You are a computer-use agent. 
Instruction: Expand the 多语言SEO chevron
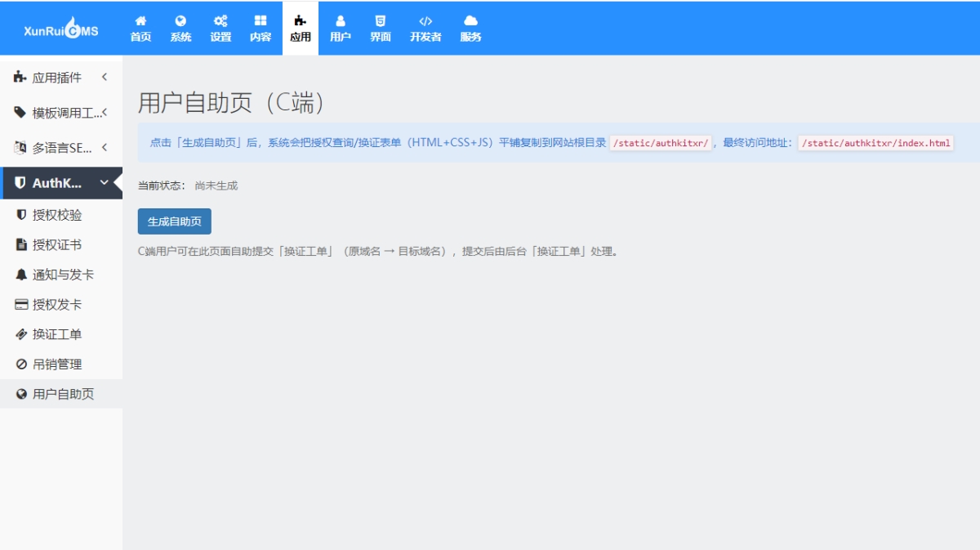click(x=105, y=148)
